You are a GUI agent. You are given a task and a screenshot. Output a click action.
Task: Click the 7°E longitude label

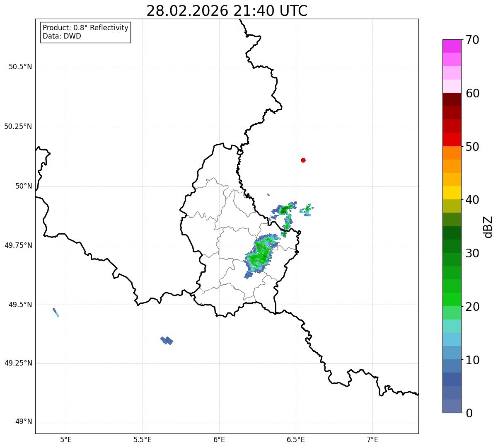pyautogui.click(x=372, y=439)
